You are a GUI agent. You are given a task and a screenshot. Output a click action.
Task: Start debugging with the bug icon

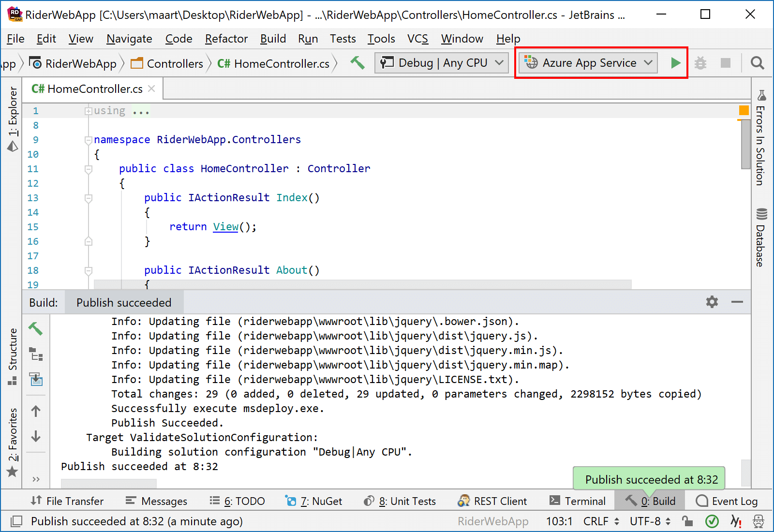tap(700, 62)
